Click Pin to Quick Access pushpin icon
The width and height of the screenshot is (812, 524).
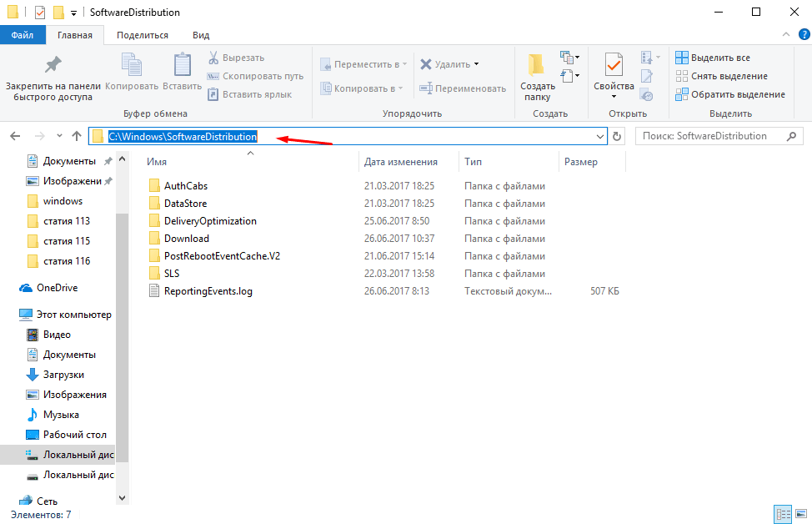coord(53,64)
